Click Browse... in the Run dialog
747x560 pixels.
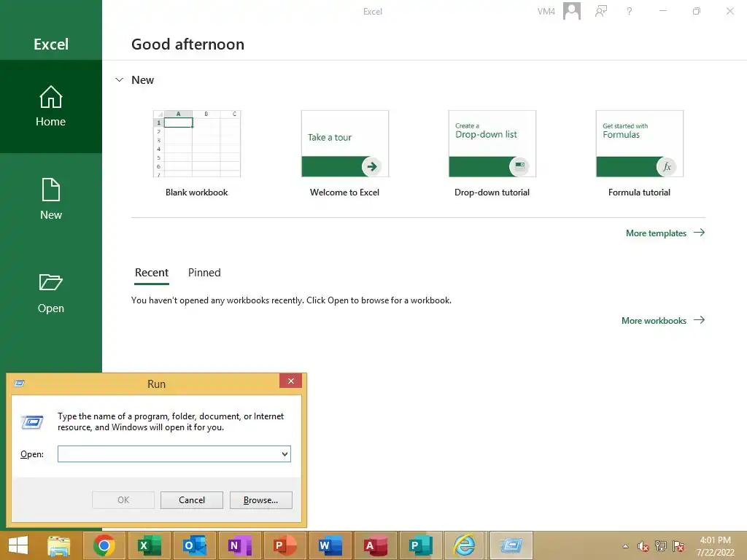click(x=260, y=500)
